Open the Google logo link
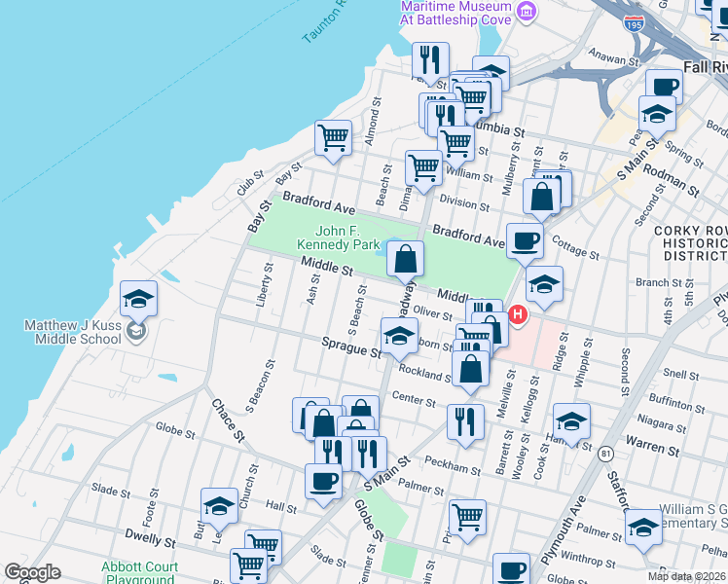The image size is (728, 584). tap(33, 572)
